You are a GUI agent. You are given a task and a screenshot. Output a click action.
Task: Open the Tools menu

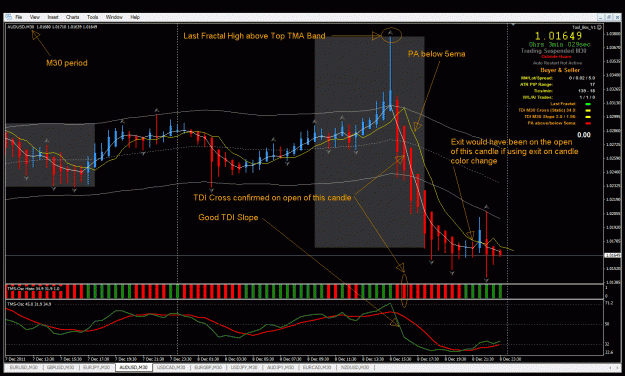[92, 17]
